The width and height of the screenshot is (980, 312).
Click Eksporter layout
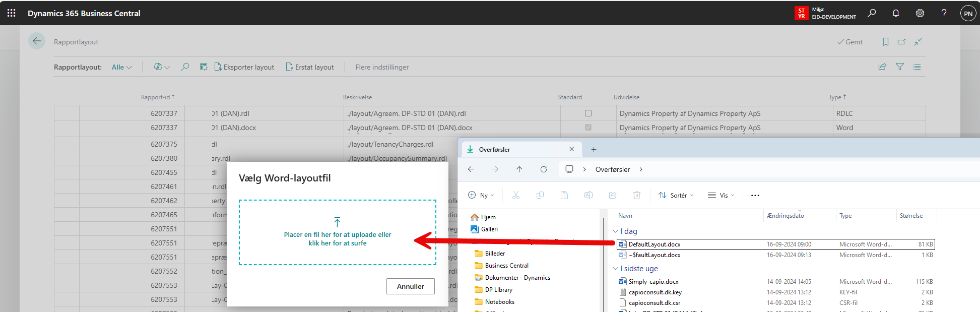point(244,67)
